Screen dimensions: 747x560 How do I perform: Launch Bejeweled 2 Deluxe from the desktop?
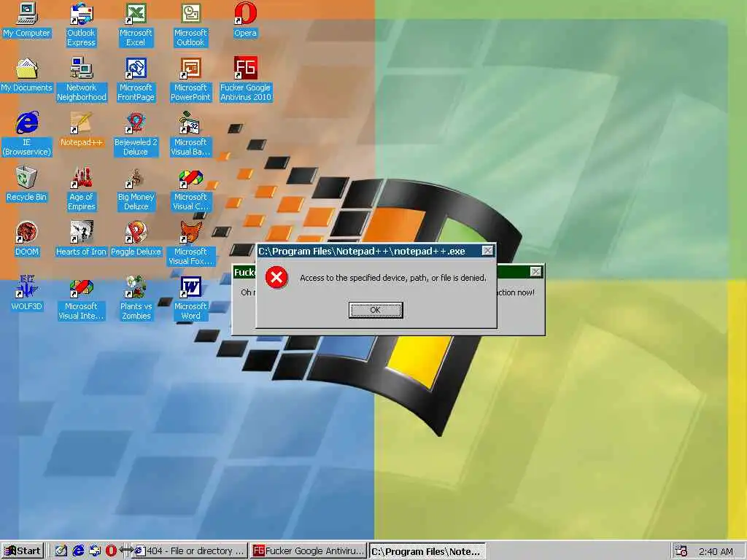pyautogui.click(x=136, y=134)
